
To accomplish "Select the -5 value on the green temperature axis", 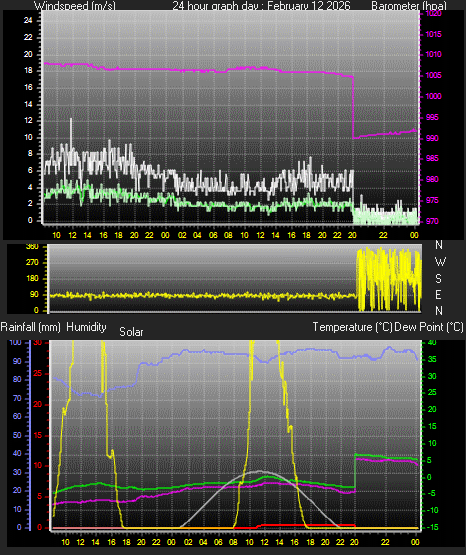I will [x=431, y=493].
